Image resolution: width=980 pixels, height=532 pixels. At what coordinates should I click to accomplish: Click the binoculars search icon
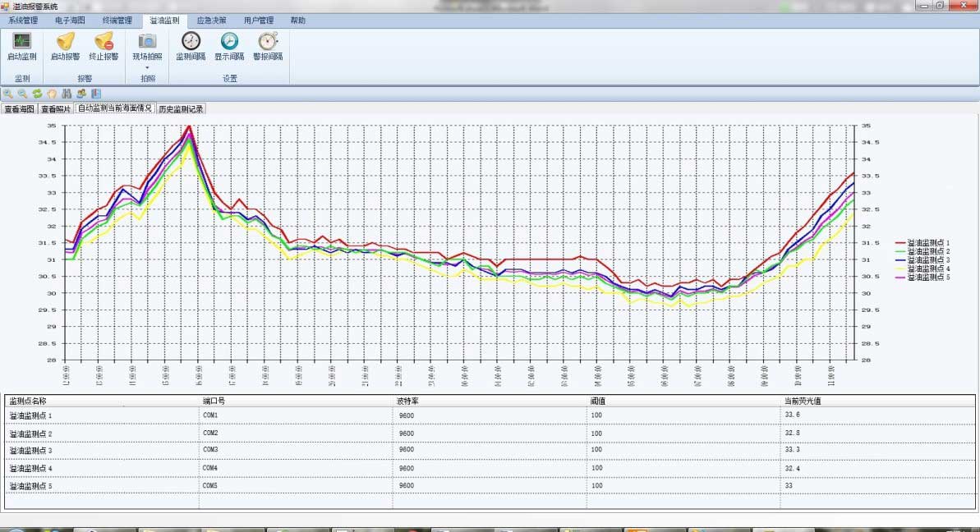pyautogui.click(x=67, y=94)
